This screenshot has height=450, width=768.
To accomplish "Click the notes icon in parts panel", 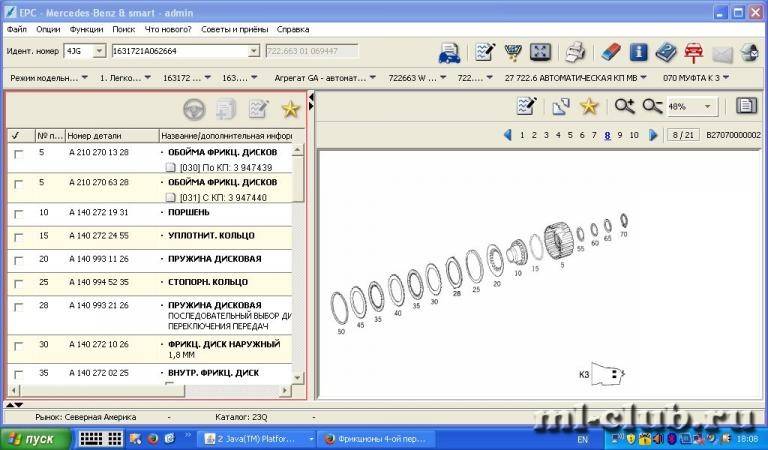I will pos(258,109).
